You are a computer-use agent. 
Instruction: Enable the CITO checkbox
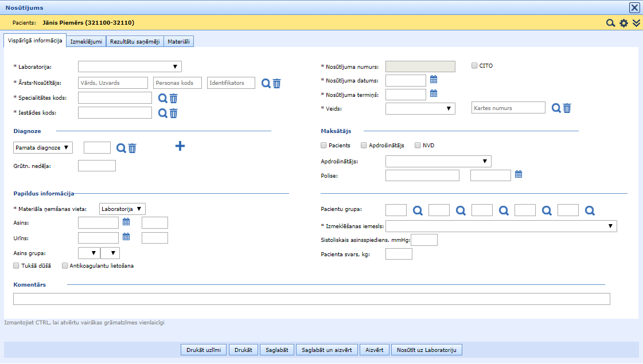(474, 65)
